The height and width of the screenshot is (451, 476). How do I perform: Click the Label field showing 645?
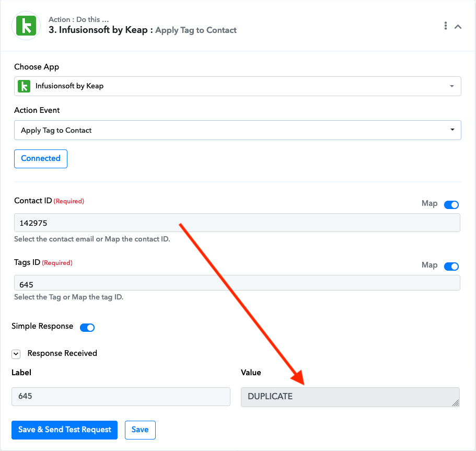click(121, 396)
